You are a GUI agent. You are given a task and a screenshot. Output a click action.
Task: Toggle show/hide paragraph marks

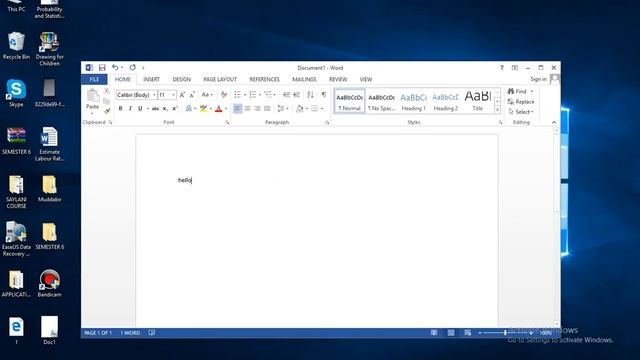324,95
